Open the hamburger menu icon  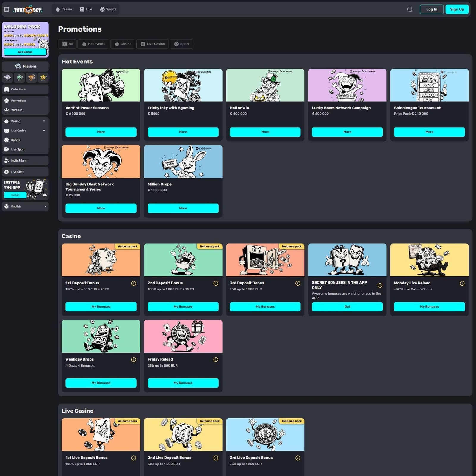point(7,9)
